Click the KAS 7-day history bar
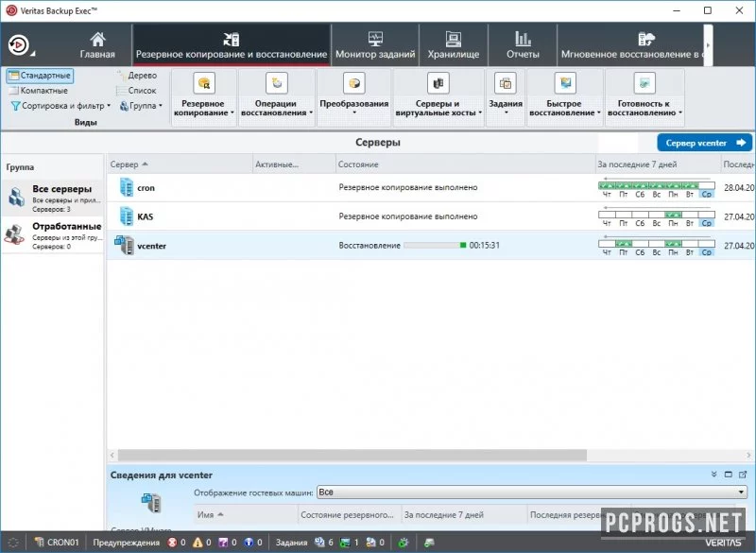This screenshot has width=756, height=553. [656, 216]
